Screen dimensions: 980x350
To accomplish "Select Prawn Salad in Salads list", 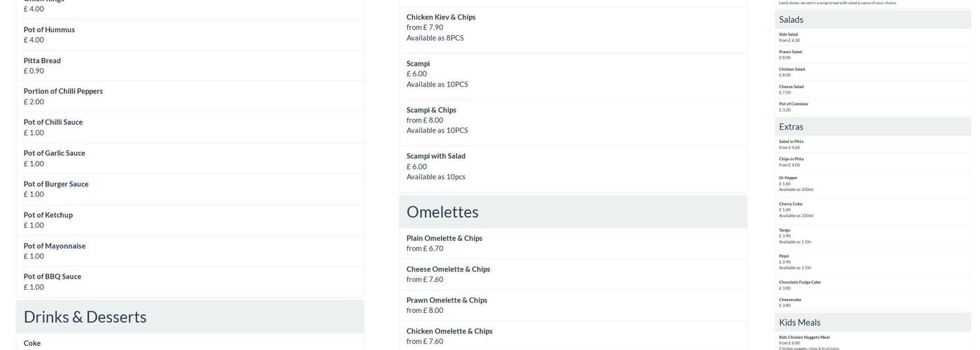I will [790, 52].
